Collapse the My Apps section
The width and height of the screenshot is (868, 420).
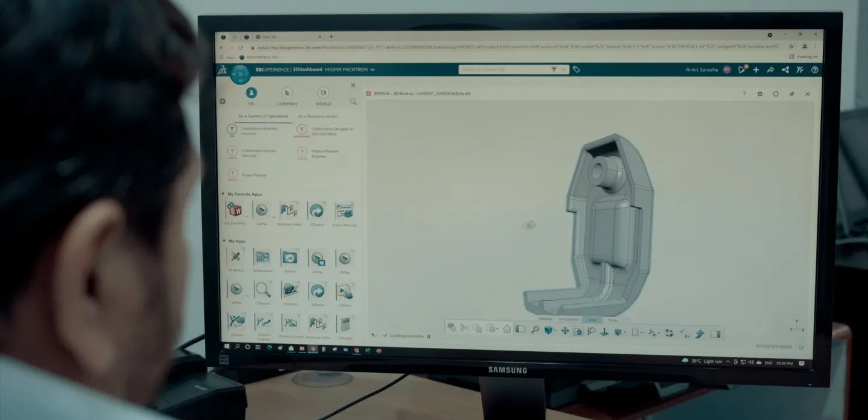pyautogui.click(x=223, y=241)
